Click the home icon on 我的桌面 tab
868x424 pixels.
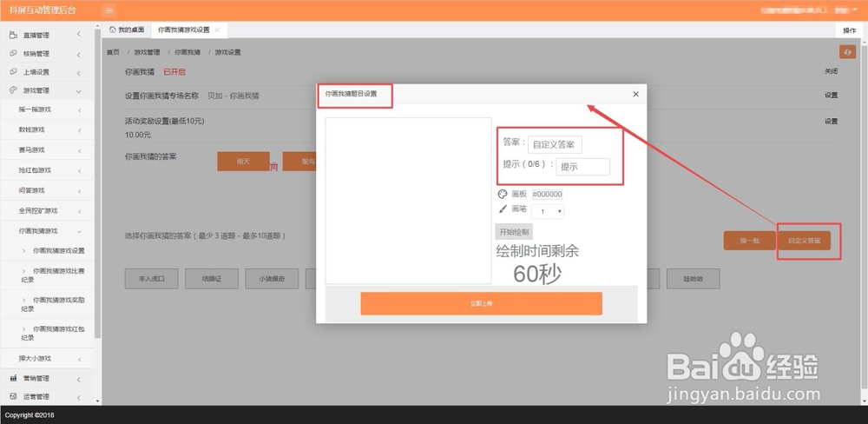pos(112,30)
